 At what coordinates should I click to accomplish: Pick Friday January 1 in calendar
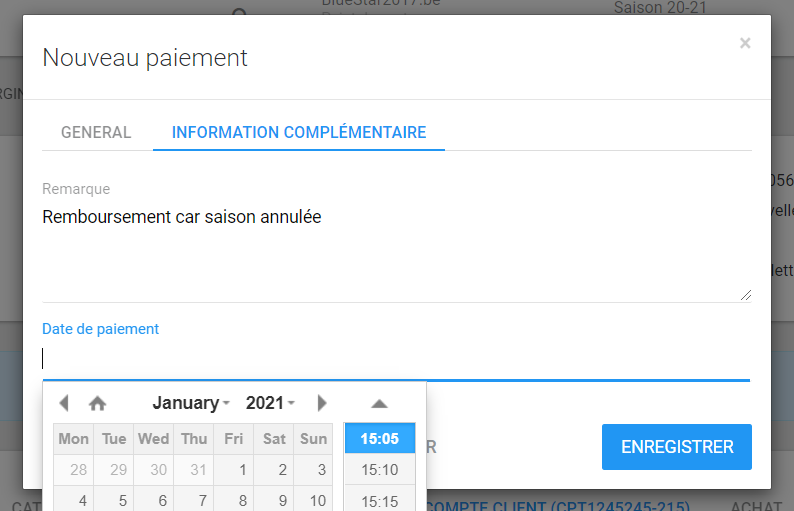[234, 470]
